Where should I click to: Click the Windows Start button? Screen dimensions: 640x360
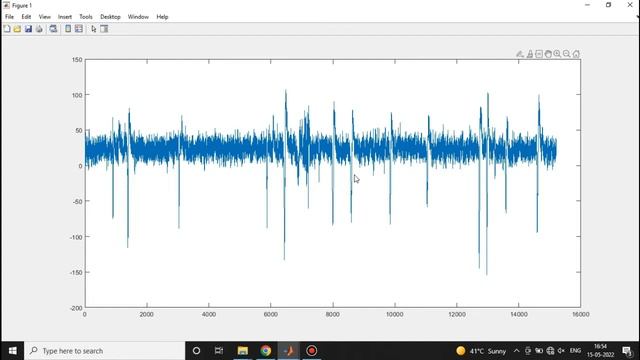tap(12, 351)
